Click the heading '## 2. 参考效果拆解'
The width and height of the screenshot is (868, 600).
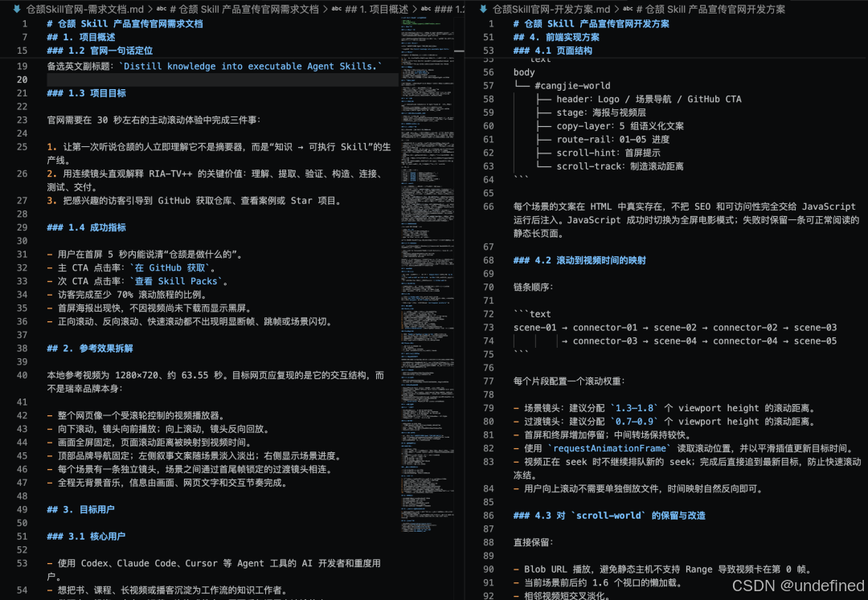point(90,349)
